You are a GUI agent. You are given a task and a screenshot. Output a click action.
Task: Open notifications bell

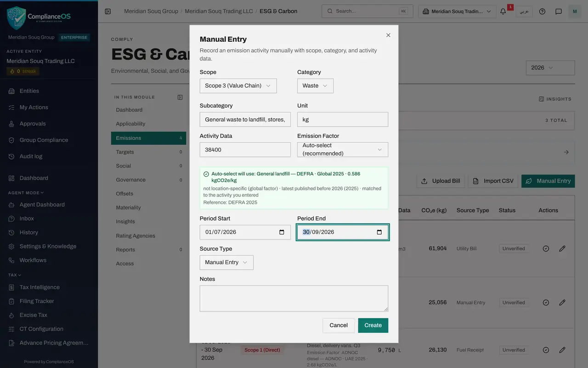503,11
